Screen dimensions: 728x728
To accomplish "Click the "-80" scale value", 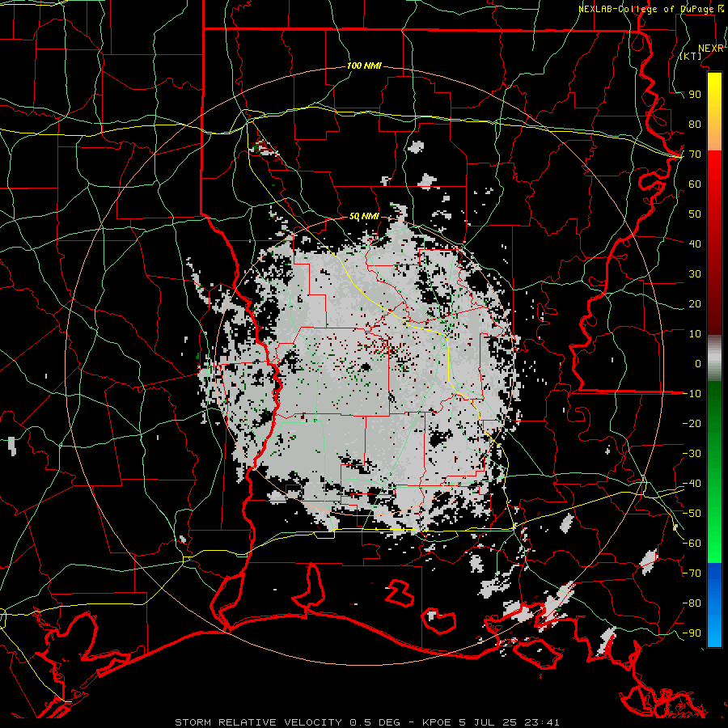I will (692, 603).
